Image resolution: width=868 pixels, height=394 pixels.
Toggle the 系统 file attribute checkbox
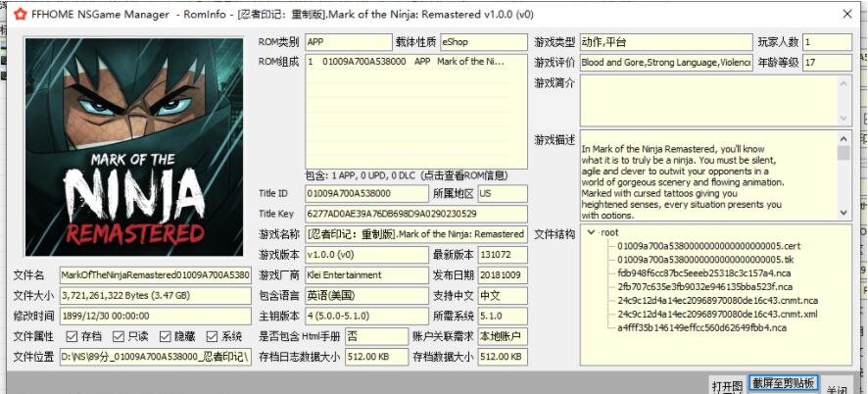point(212,336)
